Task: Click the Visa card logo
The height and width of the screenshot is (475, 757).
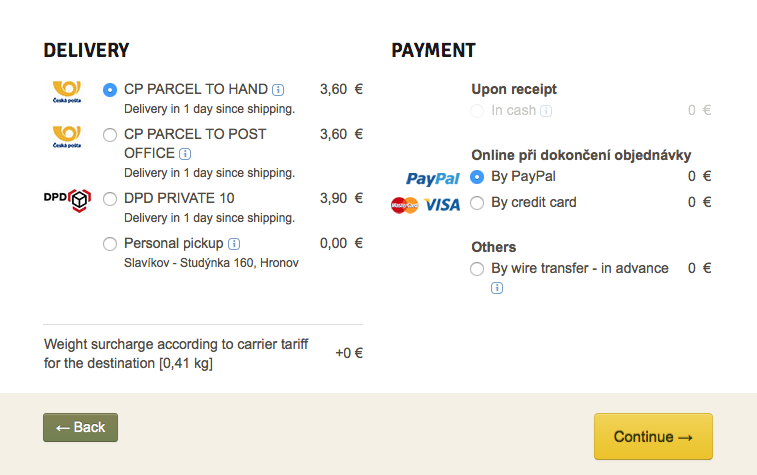Action: [442, 204]
